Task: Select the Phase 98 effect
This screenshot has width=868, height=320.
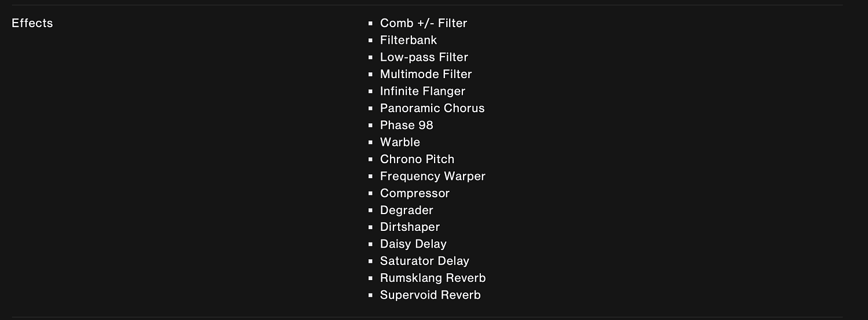Action: click(x=407, y=125)
